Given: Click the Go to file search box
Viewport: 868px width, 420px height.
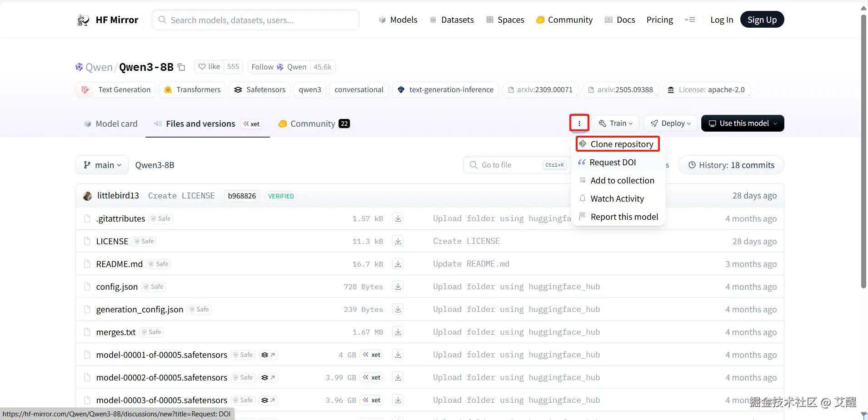Looking at the screenshot, I should click(x=517, y=165).
